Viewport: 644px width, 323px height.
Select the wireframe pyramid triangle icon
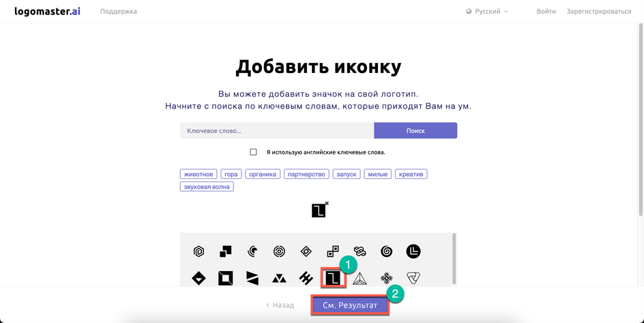pos(360,279)
